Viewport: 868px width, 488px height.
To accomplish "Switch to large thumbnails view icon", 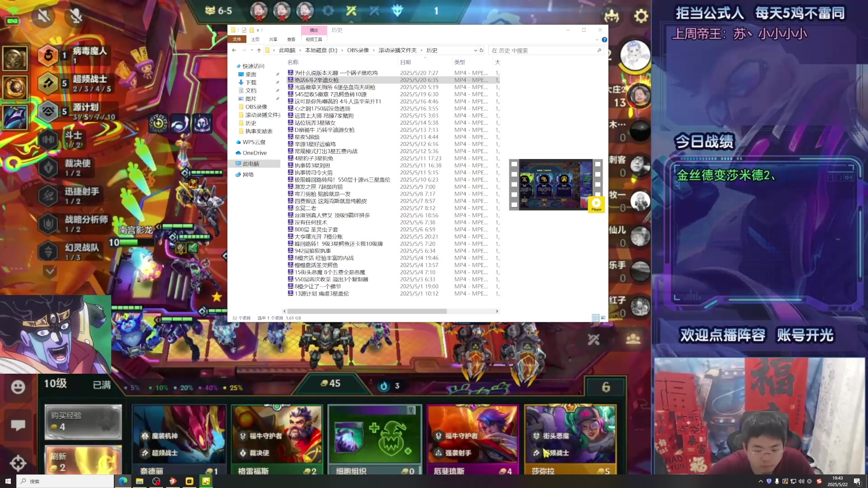I will 603,318.
